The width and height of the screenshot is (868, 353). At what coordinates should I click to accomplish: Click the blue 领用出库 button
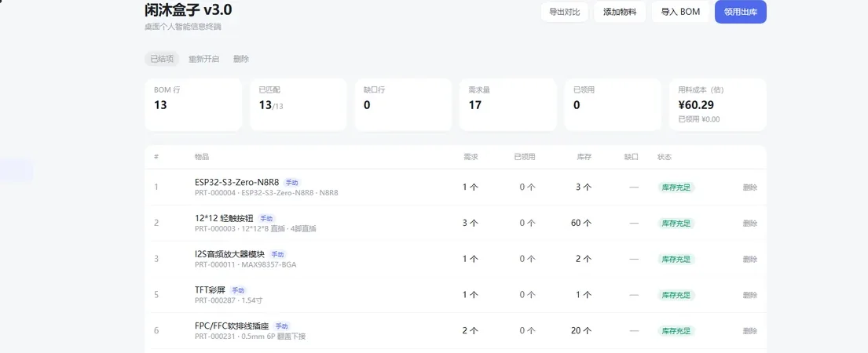pos(740,12)
